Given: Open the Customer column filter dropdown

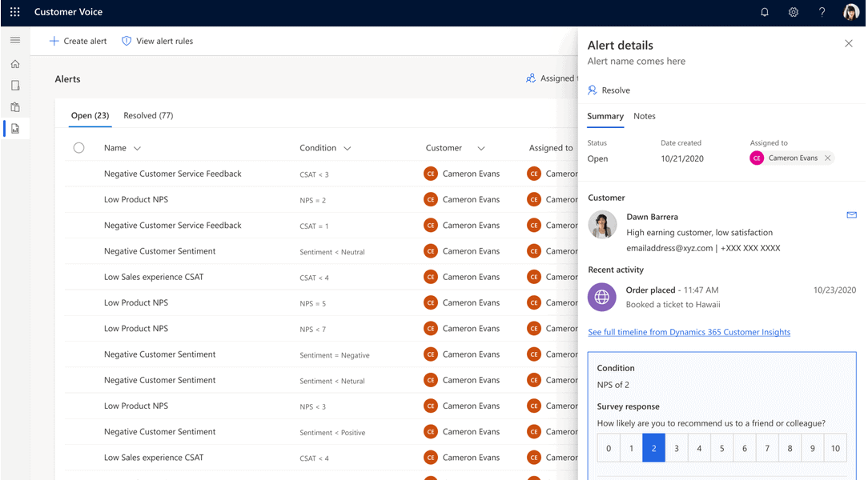Looking at the screenshot, I should click(x=480, y=148).
